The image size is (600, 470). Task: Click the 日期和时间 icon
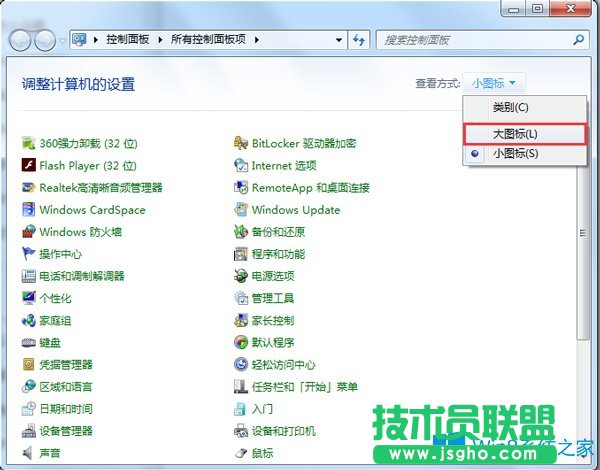(x=29, y=409)
